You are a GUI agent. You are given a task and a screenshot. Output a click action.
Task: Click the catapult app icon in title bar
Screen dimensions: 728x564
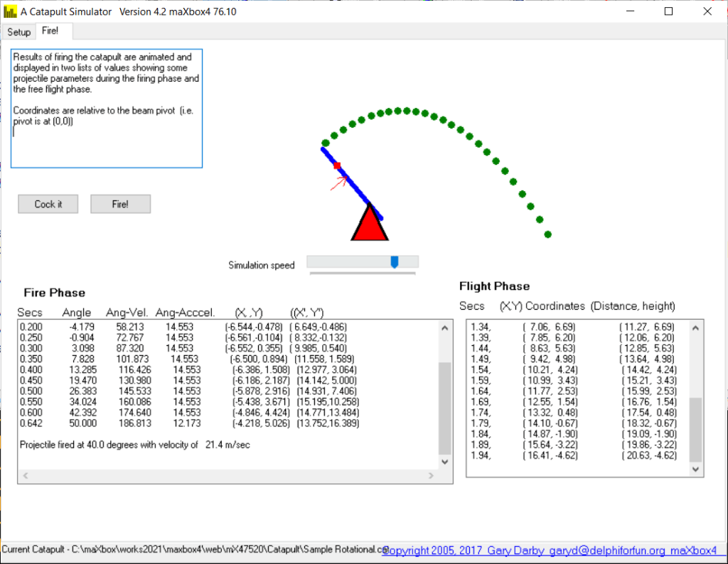tap(10, 11)
